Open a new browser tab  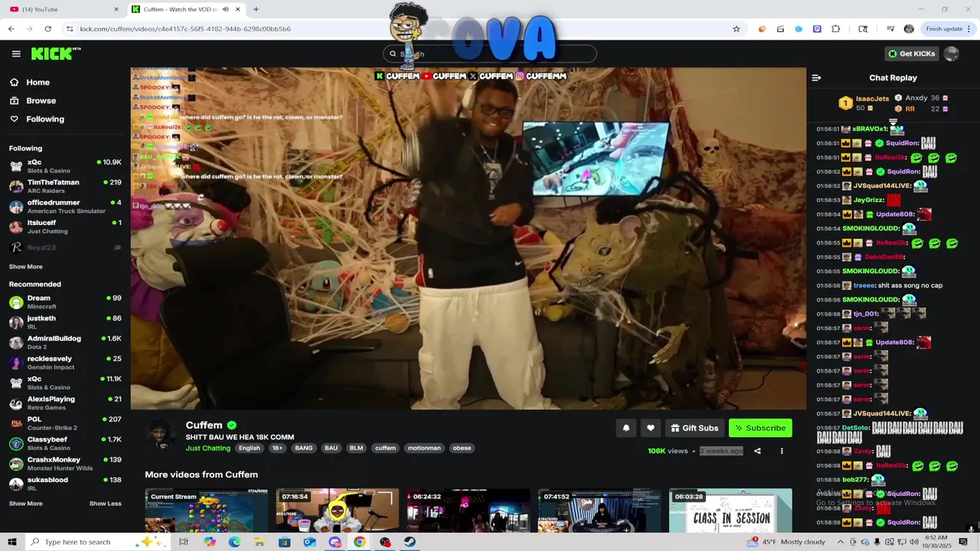[256, 9]
